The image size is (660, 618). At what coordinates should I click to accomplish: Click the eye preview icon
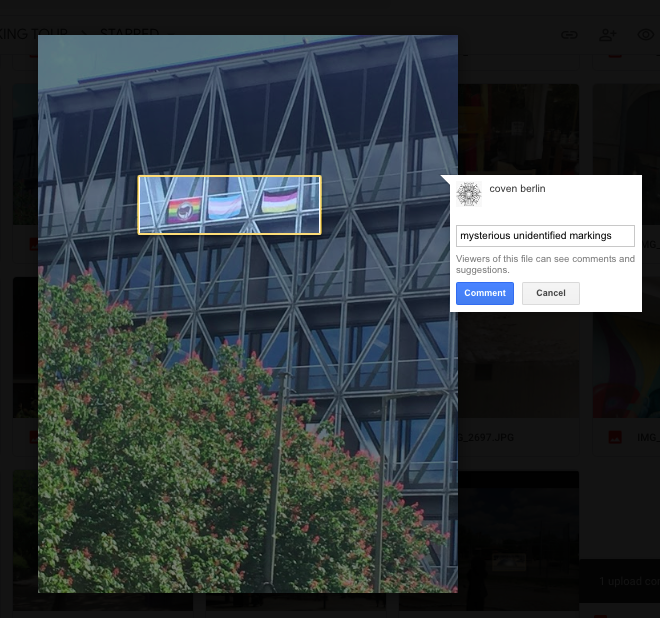click(x=646, y=34)
